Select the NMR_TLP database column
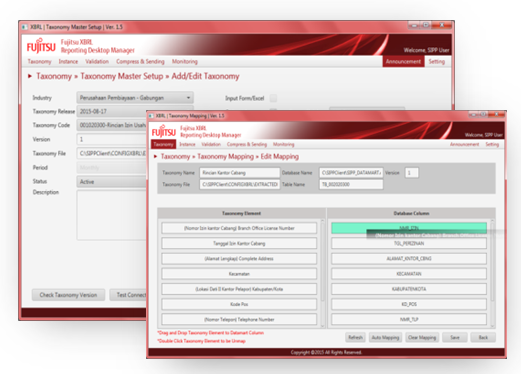 point(409,319)
